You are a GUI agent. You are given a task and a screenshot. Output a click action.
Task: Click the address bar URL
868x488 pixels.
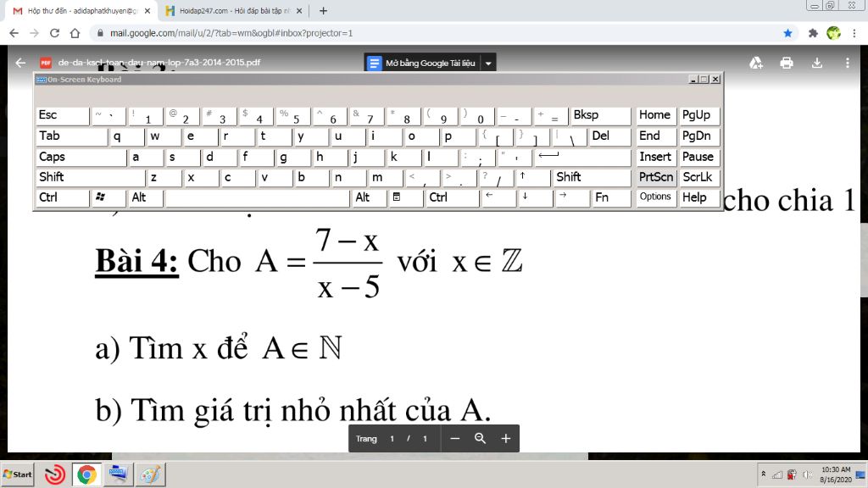click(231, 33)
